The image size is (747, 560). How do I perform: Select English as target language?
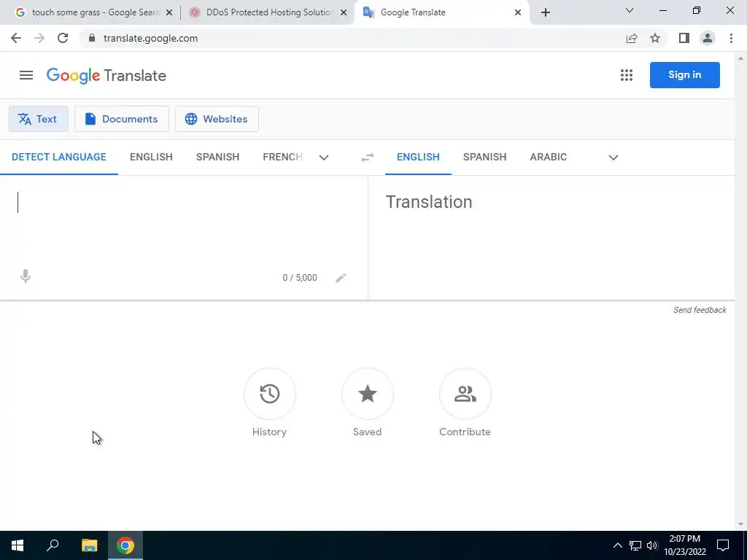pyautogui.click(x=418, y=157)
